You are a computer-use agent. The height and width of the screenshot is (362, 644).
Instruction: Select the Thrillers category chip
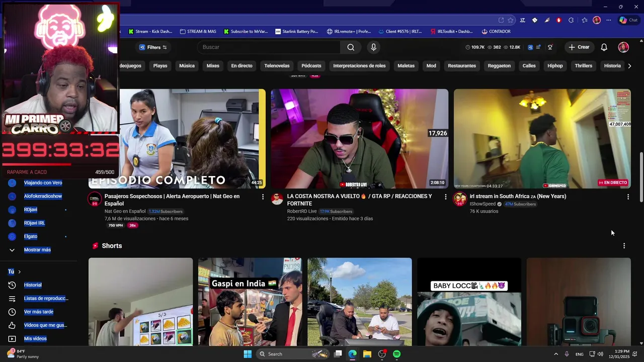tap(584, 66)
